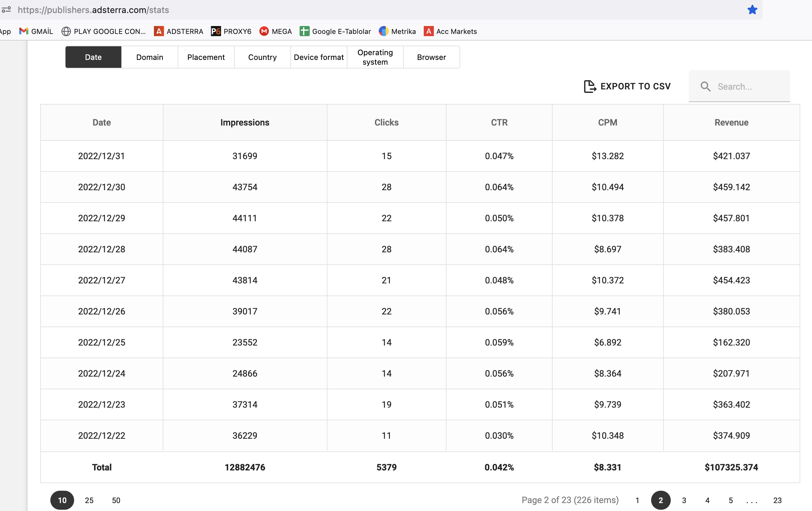Switch to the Country tab
Image resolution: width=812 pixels, height=511 pixels.
[x=262, y=57]
